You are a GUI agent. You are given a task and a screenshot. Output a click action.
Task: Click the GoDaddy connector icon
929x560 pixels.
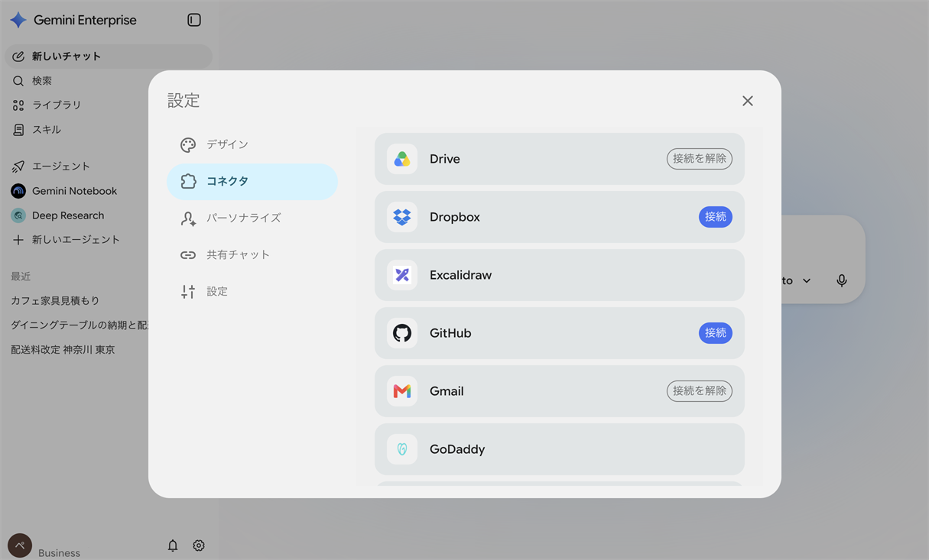click(x=402, y=449)
